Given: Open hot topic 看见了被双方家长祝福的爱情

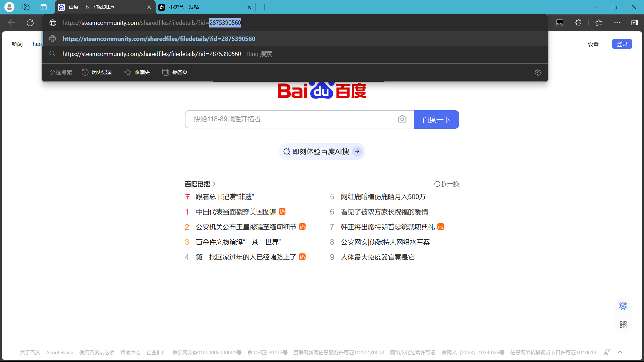Looking at the screenshot, I should coord(384,212).
